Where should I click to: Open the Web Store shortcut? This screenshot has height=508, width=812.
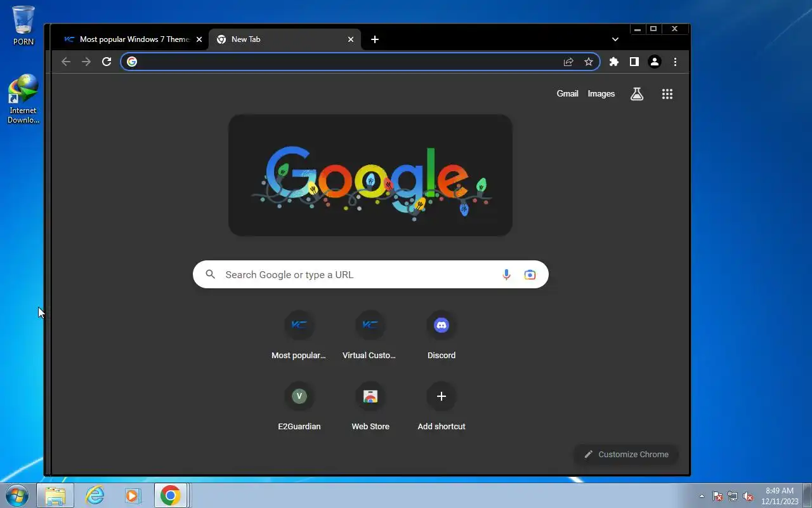point(370,406)
